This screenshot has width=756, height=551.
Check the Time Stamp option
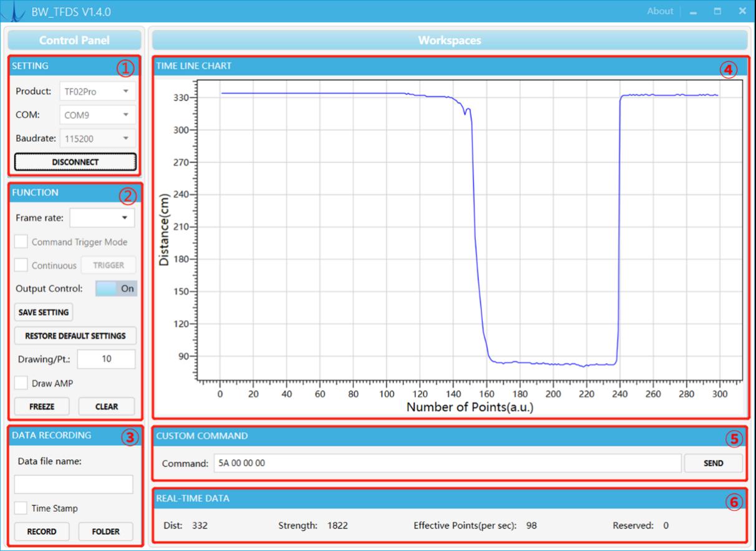[21, 508]
